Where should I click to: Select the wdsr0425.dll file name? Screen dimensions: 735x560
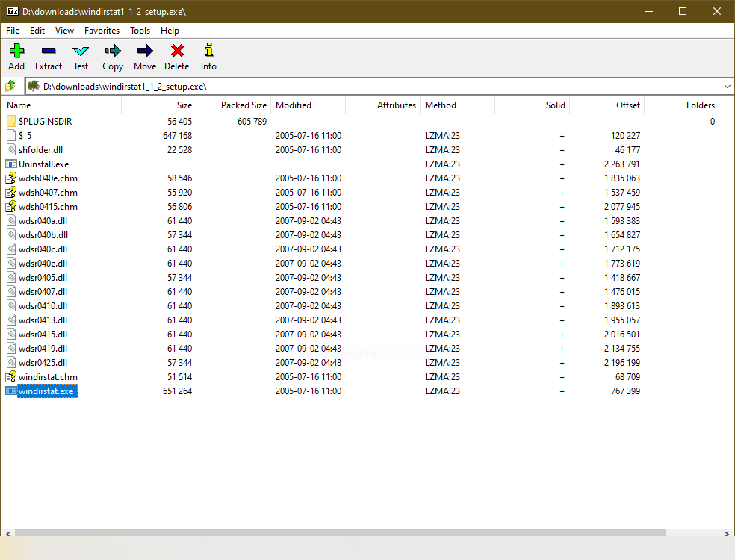(43, 363)
